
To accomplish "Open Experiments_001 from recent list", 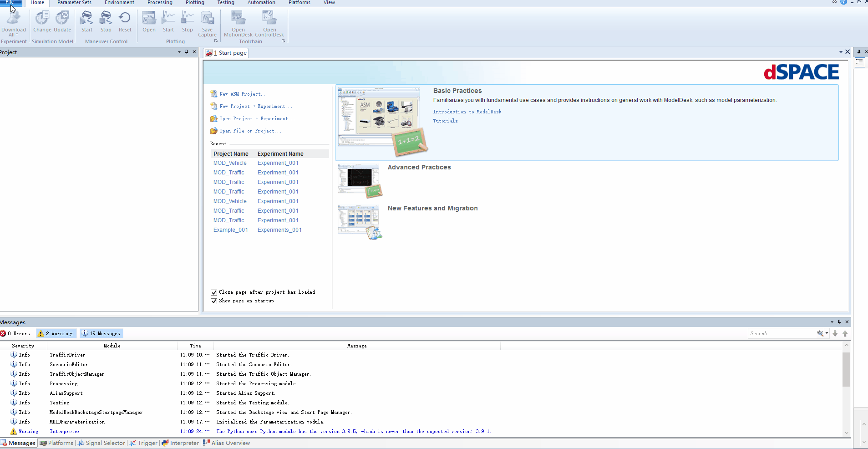I will (x=279, y=230).
